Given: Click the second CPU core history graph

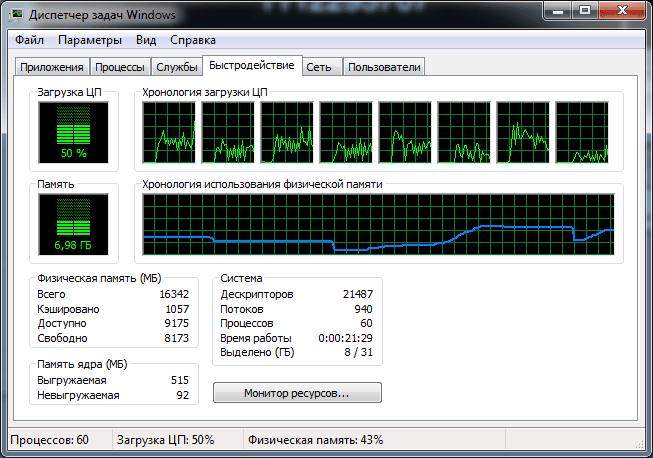Looking at the screenshot, I should [228, 132].
